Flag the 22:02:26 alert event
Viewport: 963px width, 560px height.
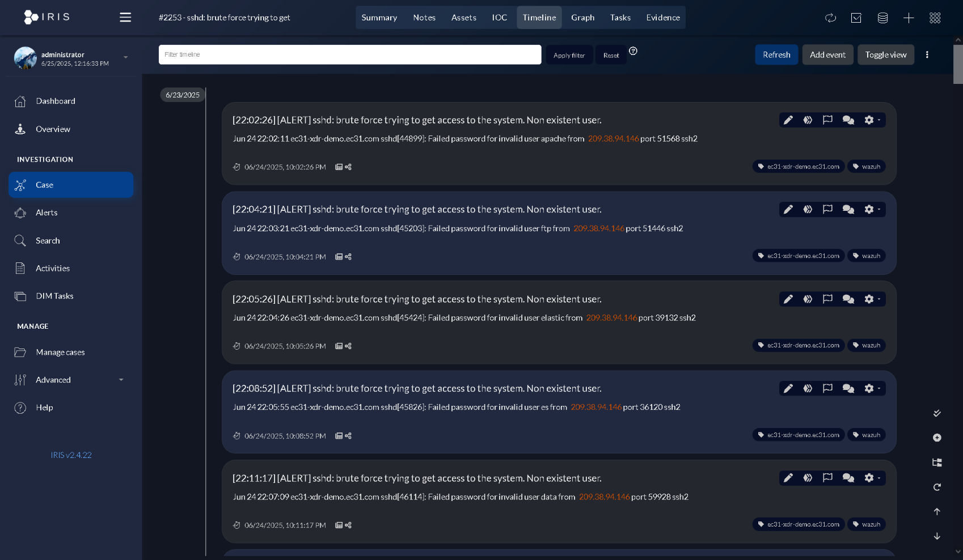827,120
